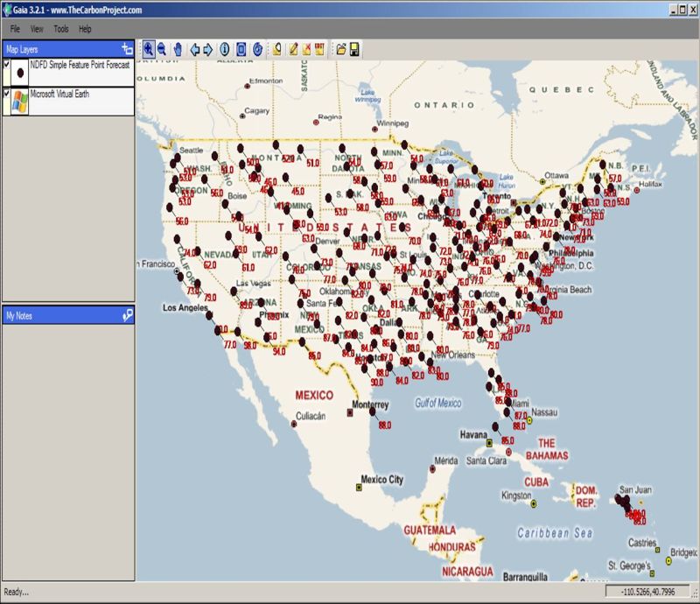This screenshot has height=604, width=700.
Task: Open the View menu
Action: [x=37, y=29]
